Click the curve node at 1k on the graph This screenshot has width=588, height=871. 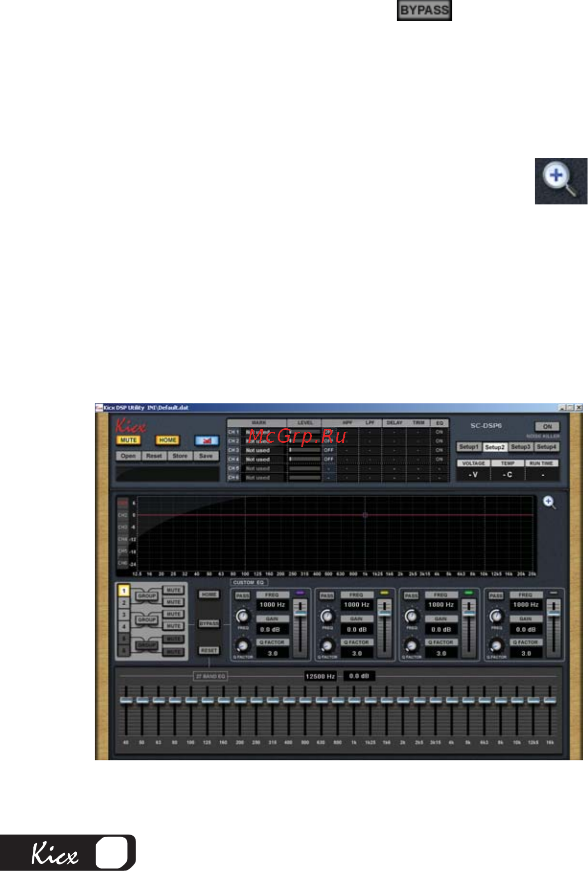point(365,515)
